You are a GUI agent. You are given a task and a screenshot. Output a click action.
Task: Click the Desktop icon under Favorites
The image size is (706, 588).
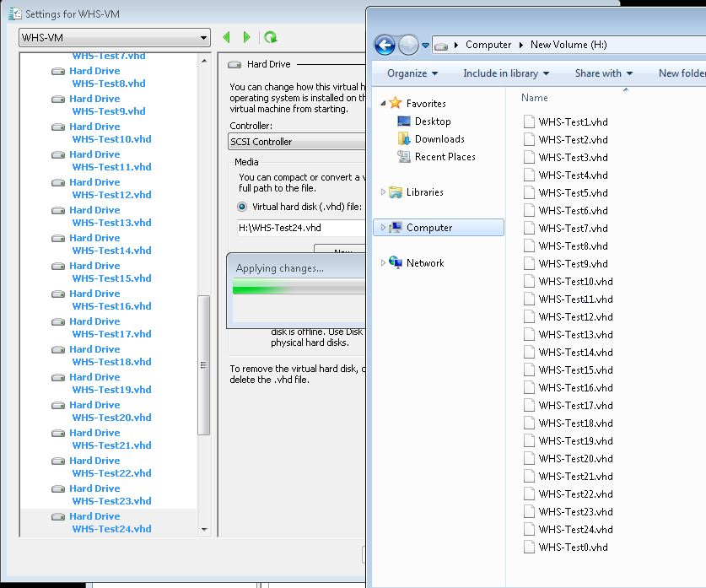click(404, 121)
